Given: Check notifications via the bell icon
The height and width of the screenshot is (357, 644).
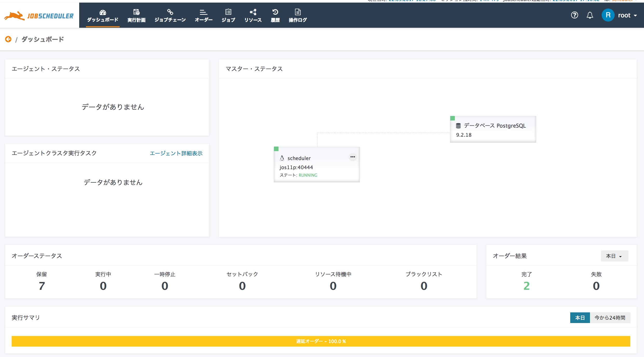Looking at the screenshot, I should coord(590,15).
